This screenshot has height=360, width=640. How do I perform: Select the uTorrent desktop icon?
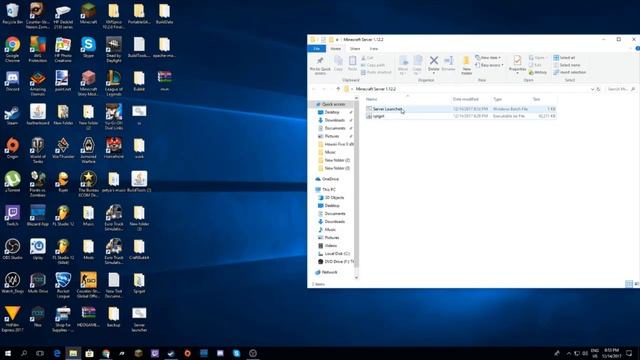(x=12, y=182)
